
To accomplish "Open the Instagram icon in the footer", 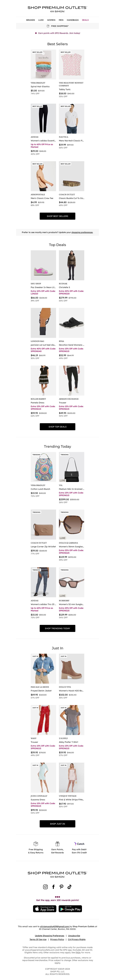I will pyautogui.click(x=46, y=887).
